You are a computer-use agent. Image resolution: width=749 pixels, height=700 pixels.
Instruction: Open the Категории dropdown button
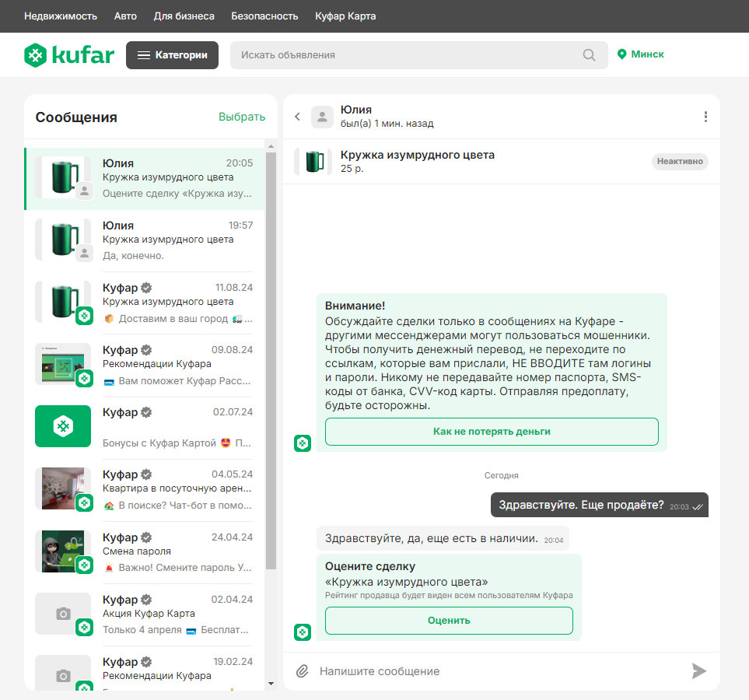172,55
